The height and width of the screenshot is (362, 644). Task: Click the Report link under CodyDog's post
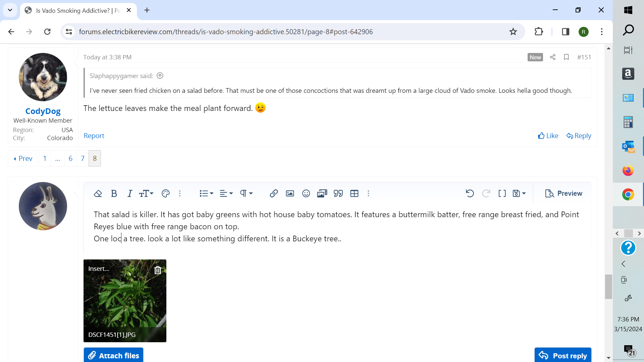94,136
